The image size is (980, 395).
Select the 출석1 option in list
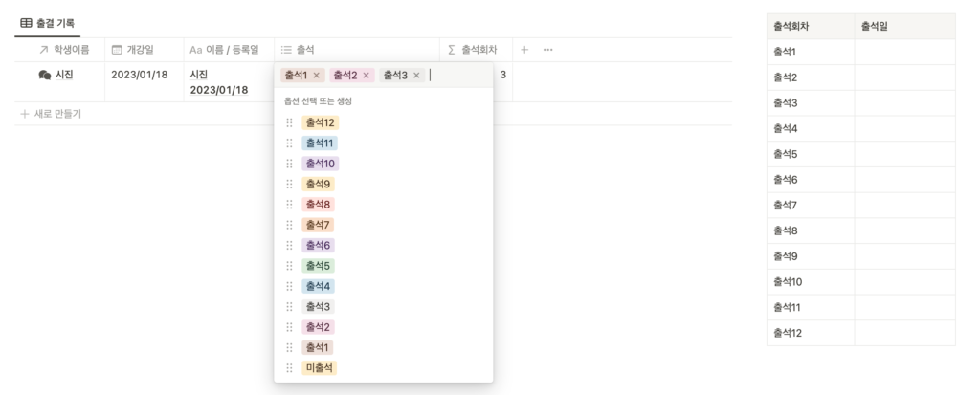pos(318,347)
